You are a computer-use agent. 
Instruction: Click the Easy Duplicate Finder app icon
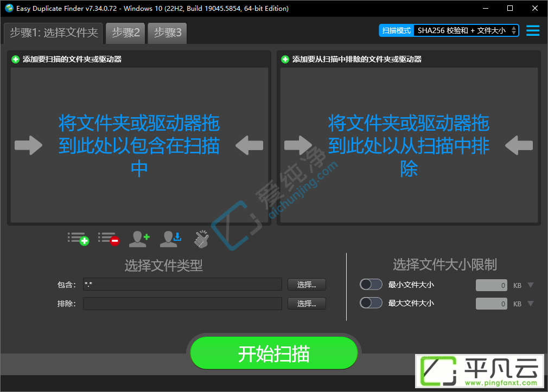9,8
